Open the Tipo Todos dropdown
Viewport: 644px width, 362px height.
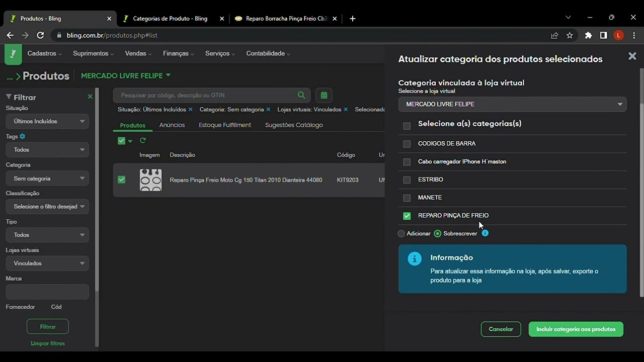pos(47,235)
